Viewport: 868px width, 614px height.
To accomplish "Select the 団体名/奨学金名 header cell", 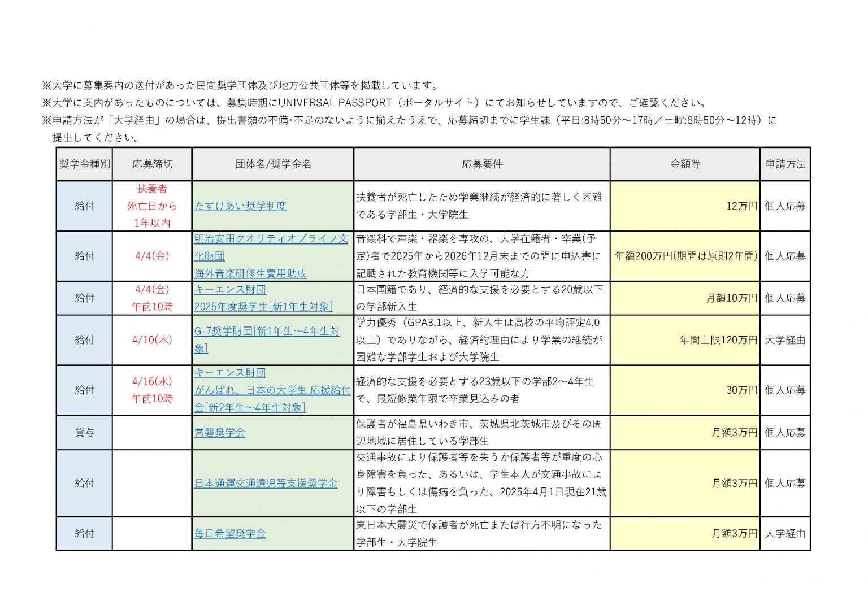I will (273, 164).
